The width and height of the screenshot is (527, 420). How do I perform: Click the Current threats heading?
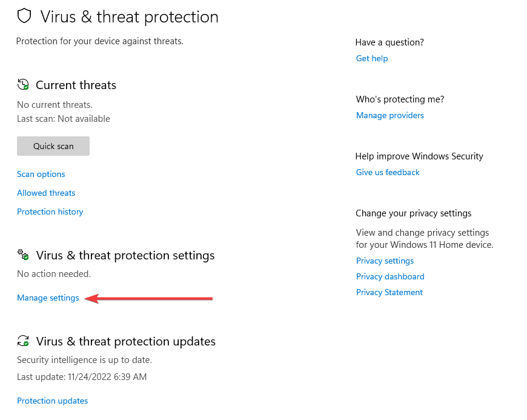coord(76,85)
